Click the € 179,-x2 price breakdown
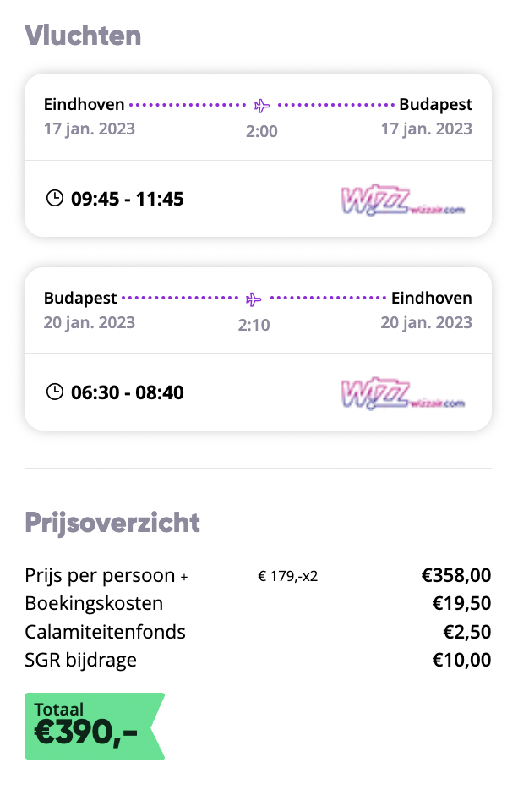 pyautogui.click(x=288, y=576)
